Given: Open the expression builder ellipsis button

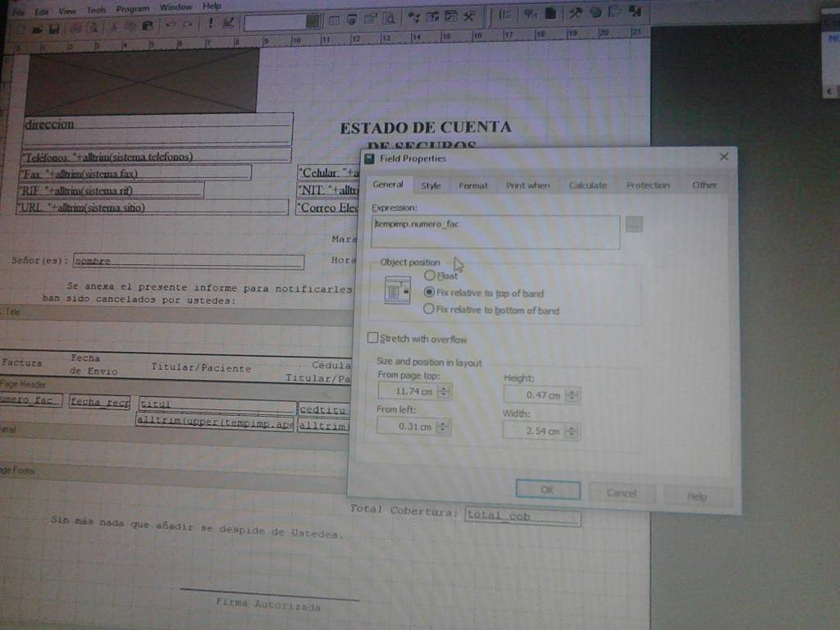Looking at the screenshot, I should pyautogui.click(x=634, y=225).
